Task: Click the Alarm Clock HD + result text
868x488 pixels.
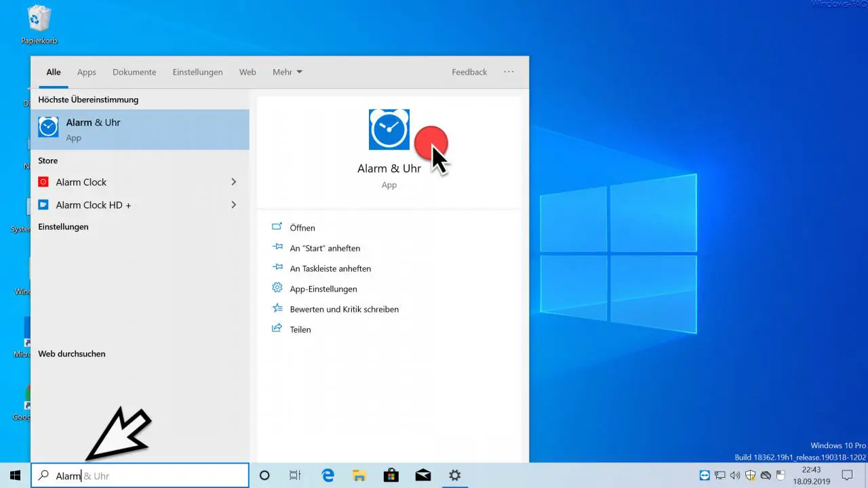Action: (x=94, y=205)
